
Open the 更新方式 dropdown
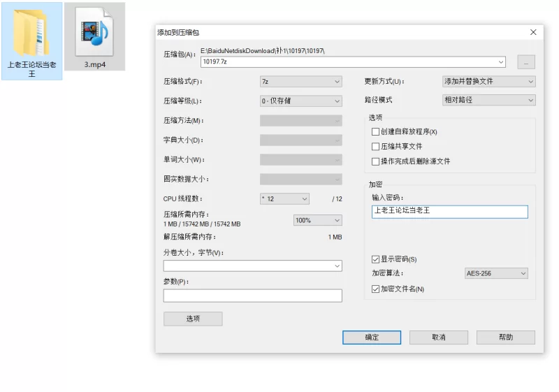click(488, 81)
